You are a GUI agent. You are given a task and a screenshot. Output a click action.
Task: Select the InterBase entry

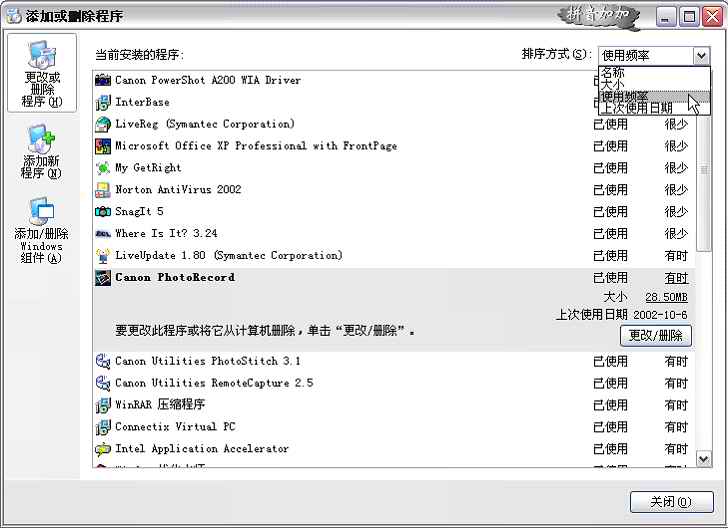click(394, 102)
